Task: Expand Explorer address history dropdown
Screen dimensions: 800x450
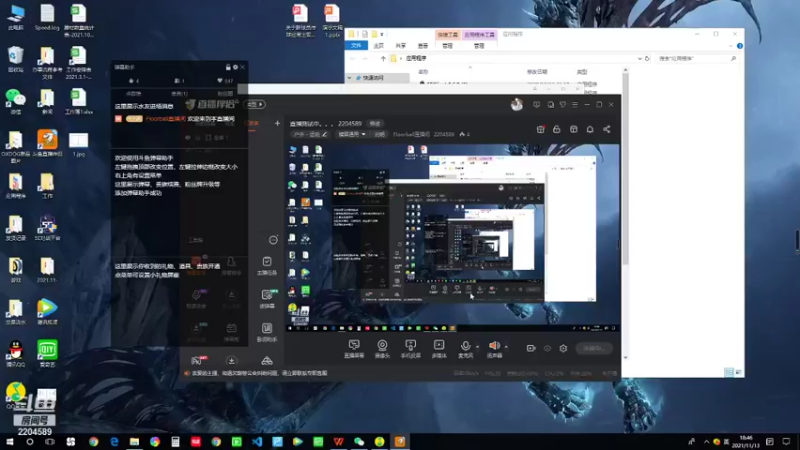Action: [639, 59]
